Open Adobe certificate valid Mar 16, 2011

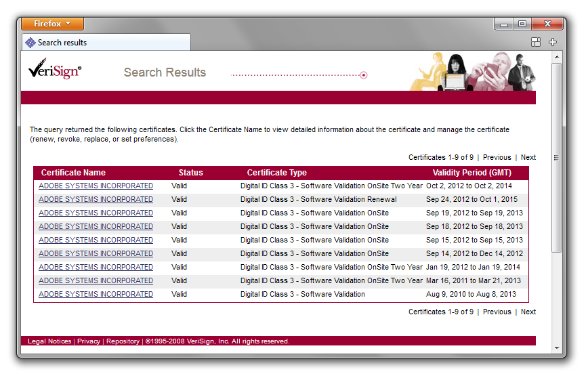coord(96,280)
